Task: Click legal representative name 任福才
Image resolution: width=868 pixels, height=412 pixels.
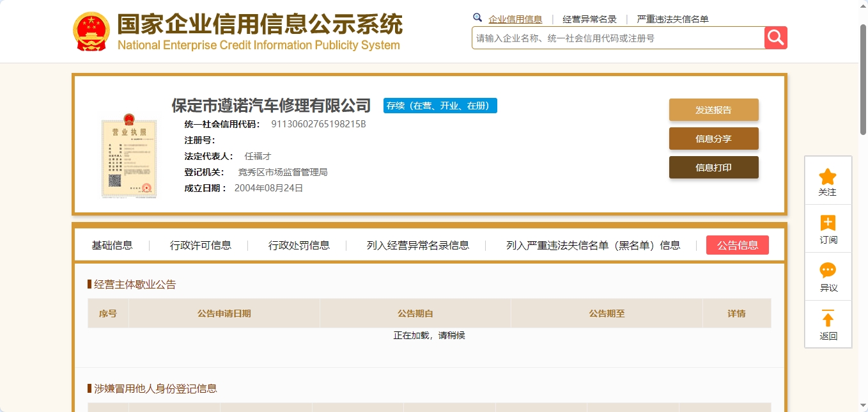Action: coord(258,156)
